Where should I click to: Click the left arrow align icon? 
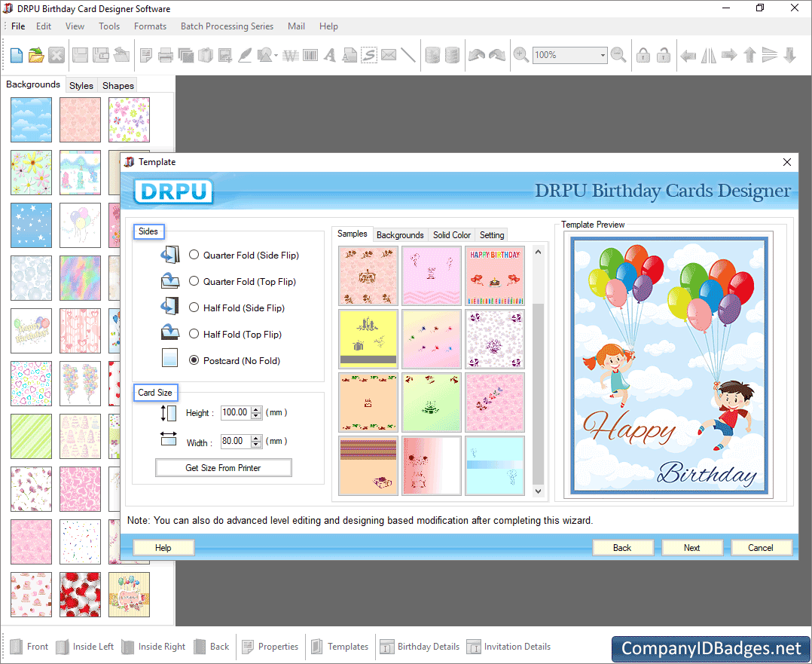[x=688, y=55]
